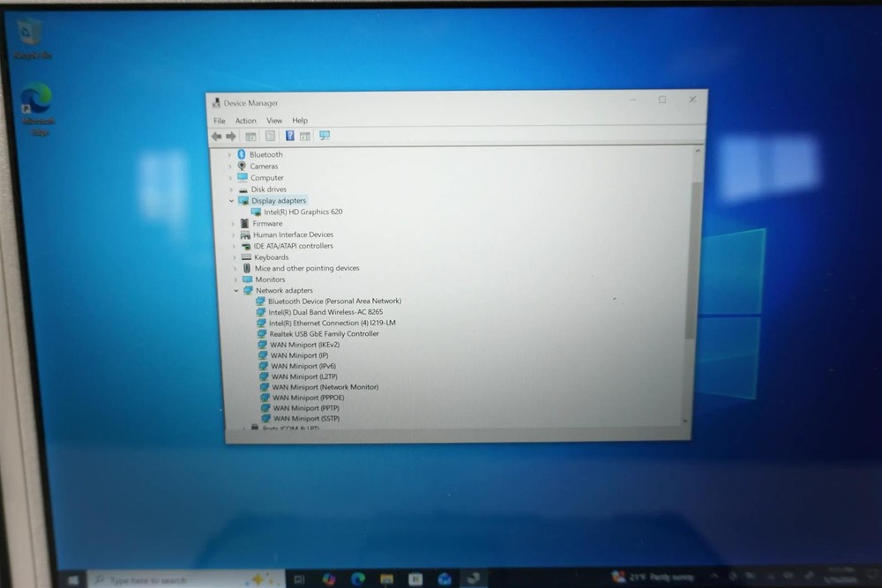Click the blue Help question-mark toolbar icon
The width and height of the screenshot is (882, 588).
click(x=289, y=137)
